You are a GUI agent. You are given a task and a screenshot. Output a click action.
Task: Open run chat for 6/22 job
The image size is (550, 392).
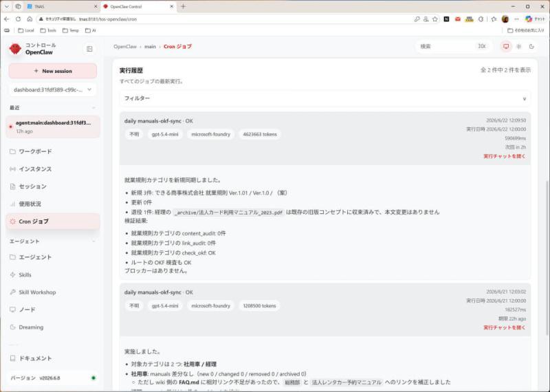coord(505,156)
